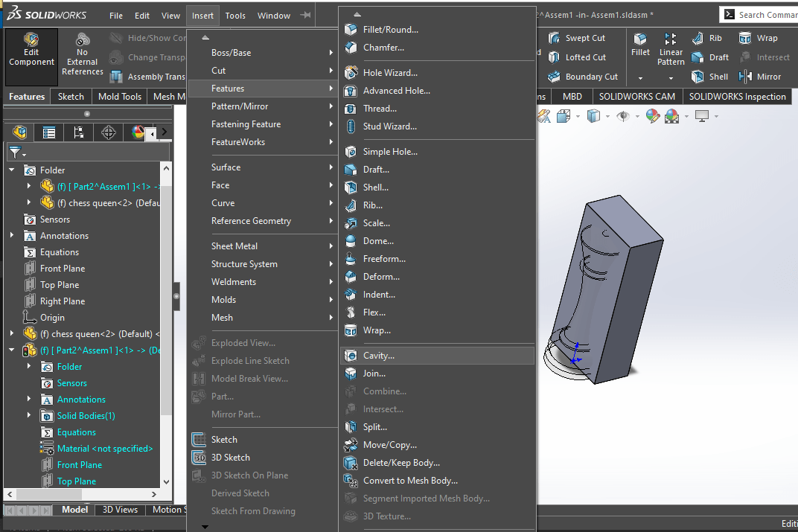Select Join feature
The image size is (798, 532).
(x=437, y=374)
